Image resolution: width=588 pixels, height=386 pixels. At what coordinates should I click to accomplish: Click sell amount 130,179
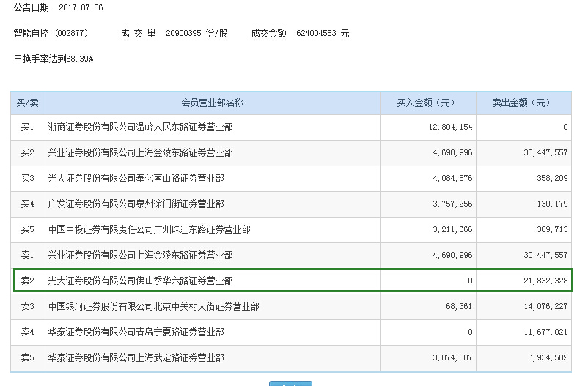coord(552,204)
